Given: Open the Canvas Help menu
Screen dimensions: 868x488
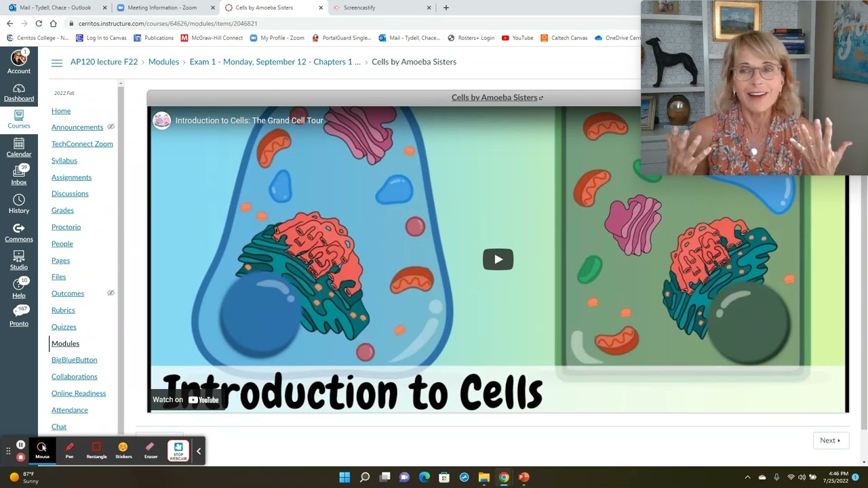Looking at the screenshot, I should [x=19, y=289].
